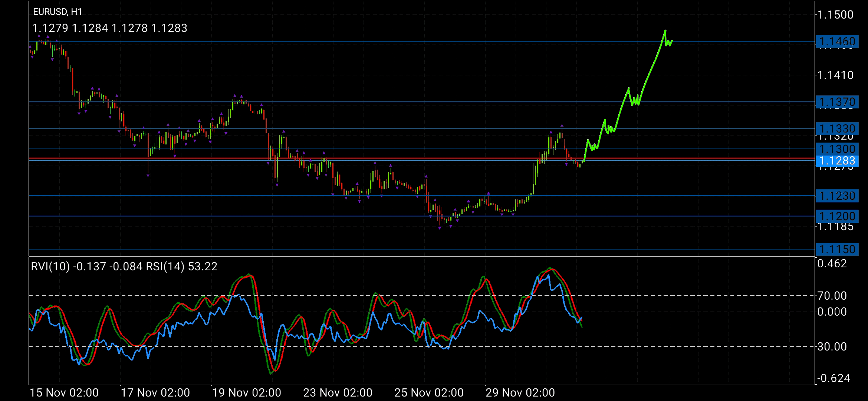Click the 1.1410 price axis label
This screenshot has width=868, height=401.
click(x=835, y=75)
